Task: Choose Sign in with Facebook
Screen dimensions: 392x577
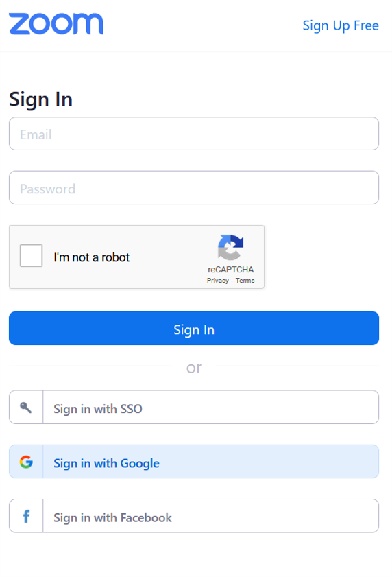Action: pyautogui.click(x=194, y=516)
